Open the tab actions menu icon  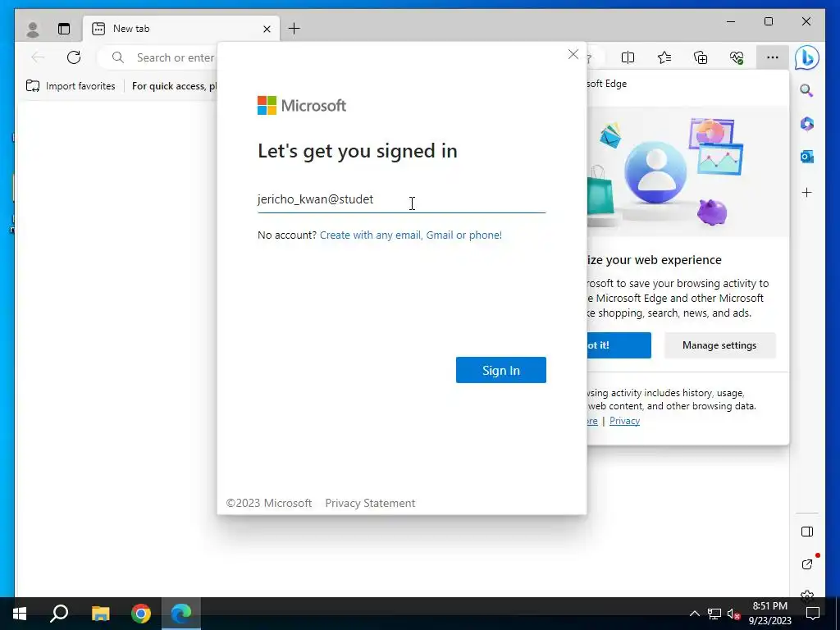tap(64, 29)
